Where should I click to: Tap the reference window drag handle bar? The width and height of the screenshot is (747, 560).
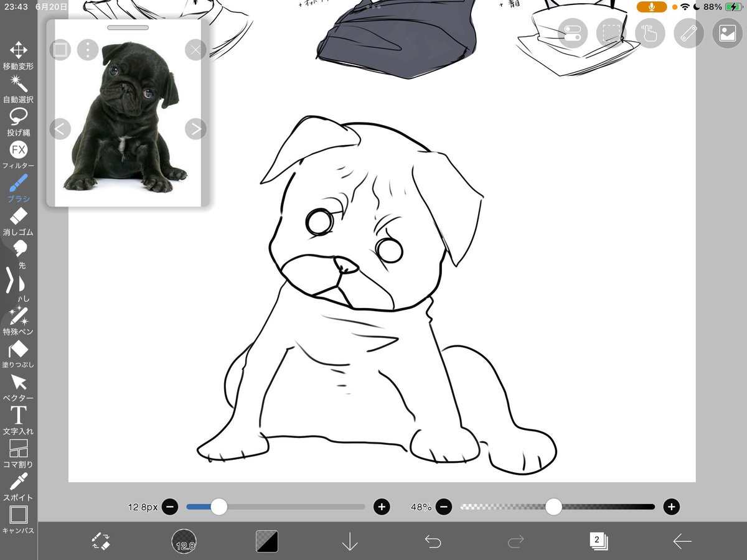(x=128, y=27)
